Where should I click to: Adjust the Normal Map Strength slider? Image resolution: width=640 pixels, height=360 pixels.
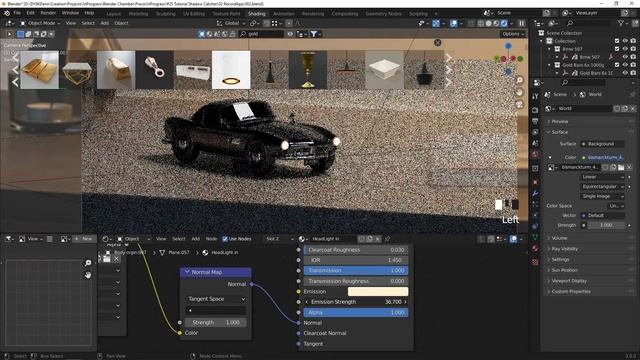point(216,322)
